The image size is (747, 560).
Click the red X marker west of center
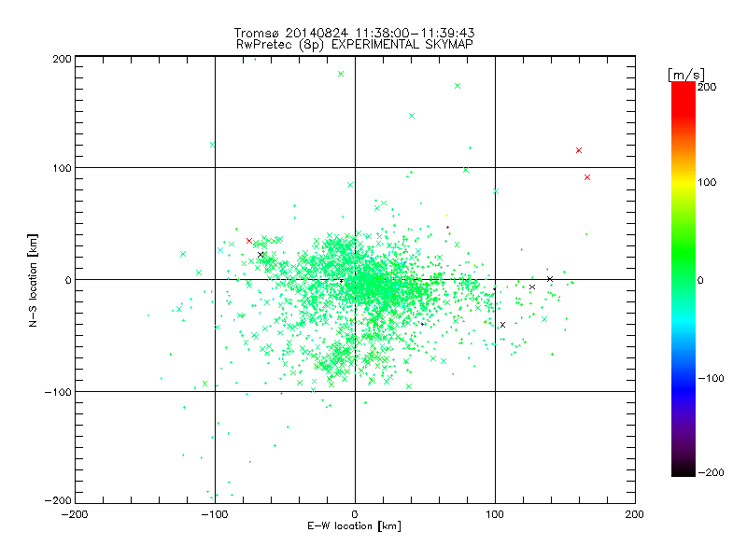pyautogui.click(x=249, y=241)
